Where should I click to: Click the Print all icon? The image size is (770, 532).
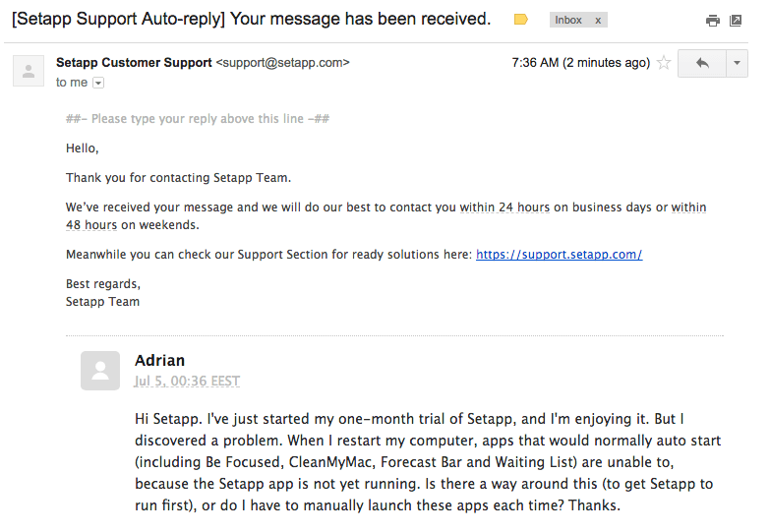(713, 21)
